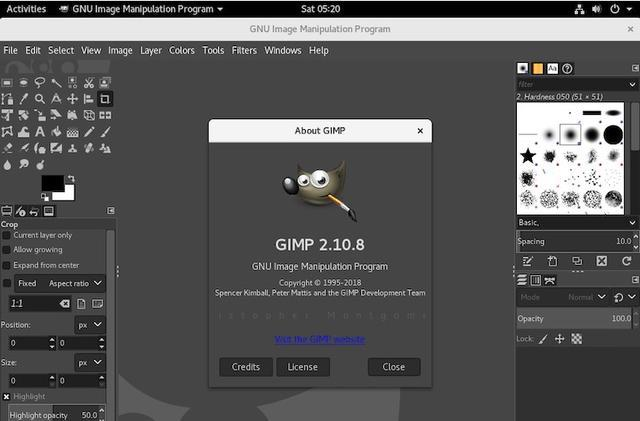The height and width of the screenshot is (421, 640).
Task: Toggle the lock alpha channel checkerboard icon
Action: (576, 339)
